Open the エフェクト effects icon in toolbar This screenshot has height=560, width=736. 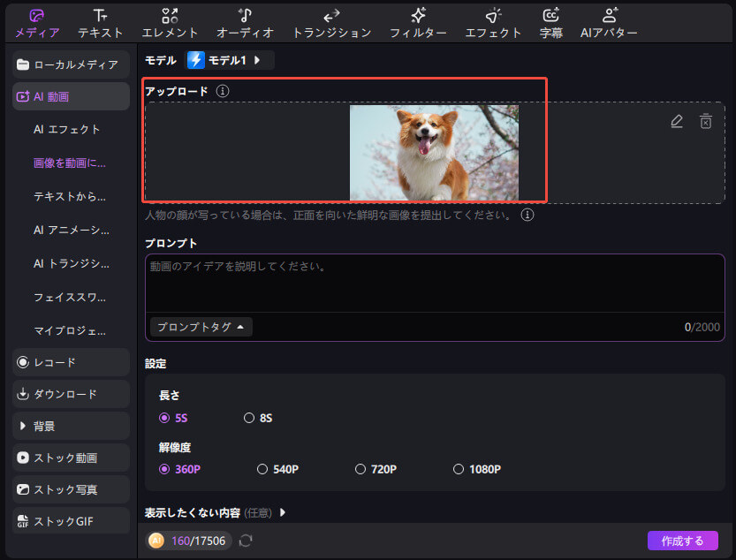(x=493, y=16)
